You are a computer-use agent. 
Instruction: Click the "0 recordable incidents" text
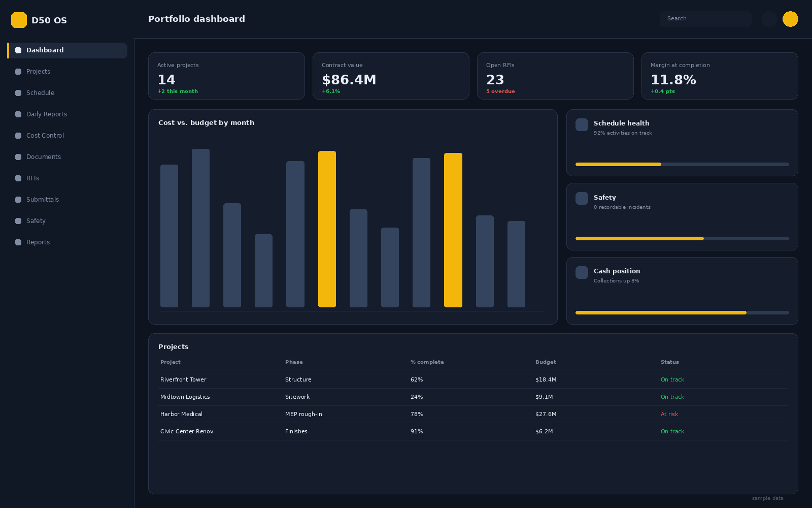[622, 207]
